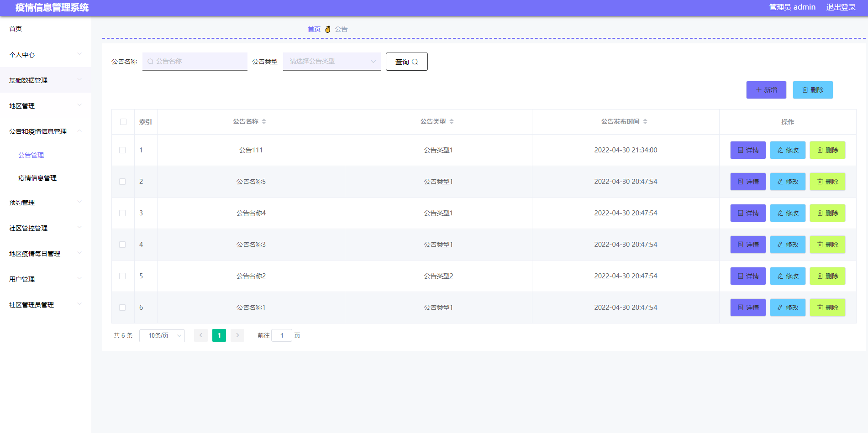Click the next page arrow in pagination
This screenshot has width=868, height=433.
point(237,335)
